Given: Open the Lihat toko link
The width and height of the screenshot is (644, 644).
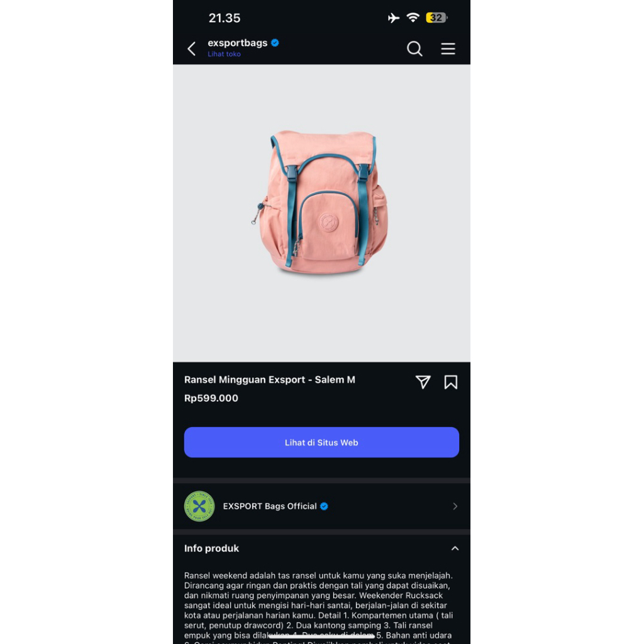Looking at the screenshot, I should click(x=225, y=54).
